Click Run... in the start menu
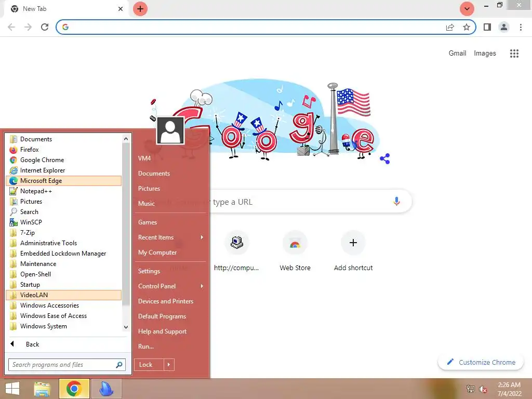Viewport: 532px width, 399px height. click(170, 347)
